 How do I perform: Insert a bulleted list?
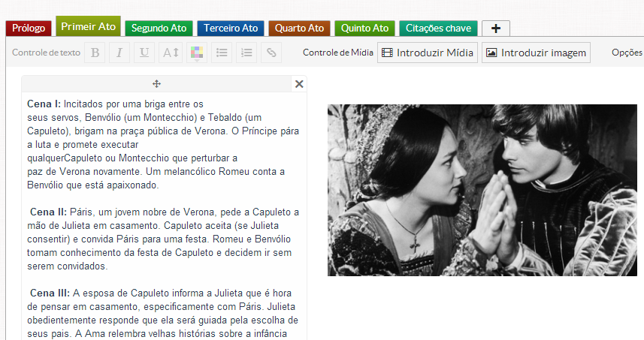[x=222, y=53]
